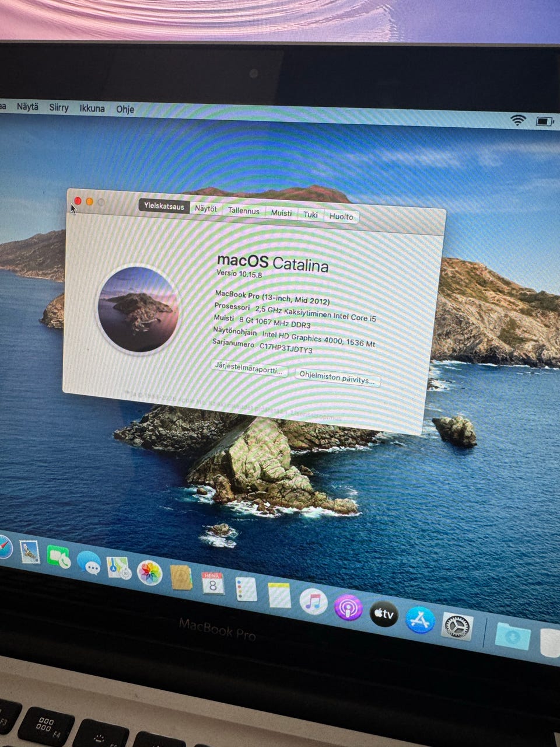
Task: Launch the Music app
Action: pos(313,602)
